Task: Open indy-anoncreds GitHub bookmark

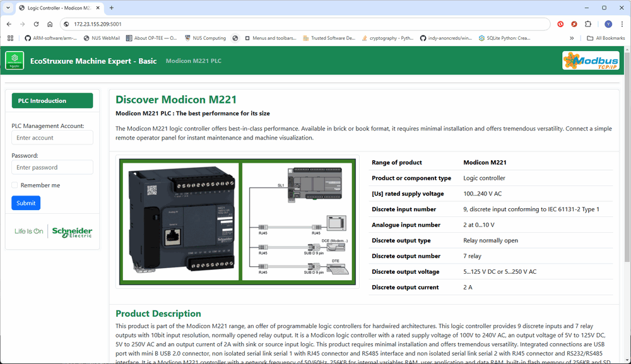Action: [446, 38]
